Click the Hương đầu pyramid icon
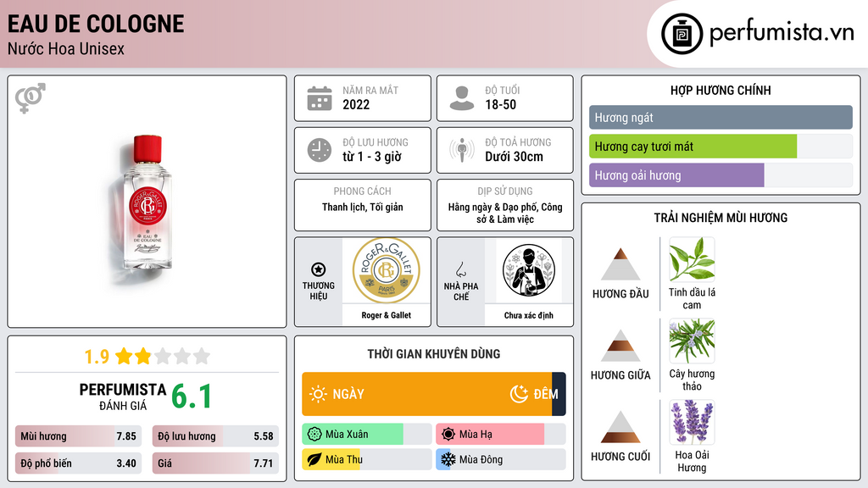868x488 pixels. 620,264
